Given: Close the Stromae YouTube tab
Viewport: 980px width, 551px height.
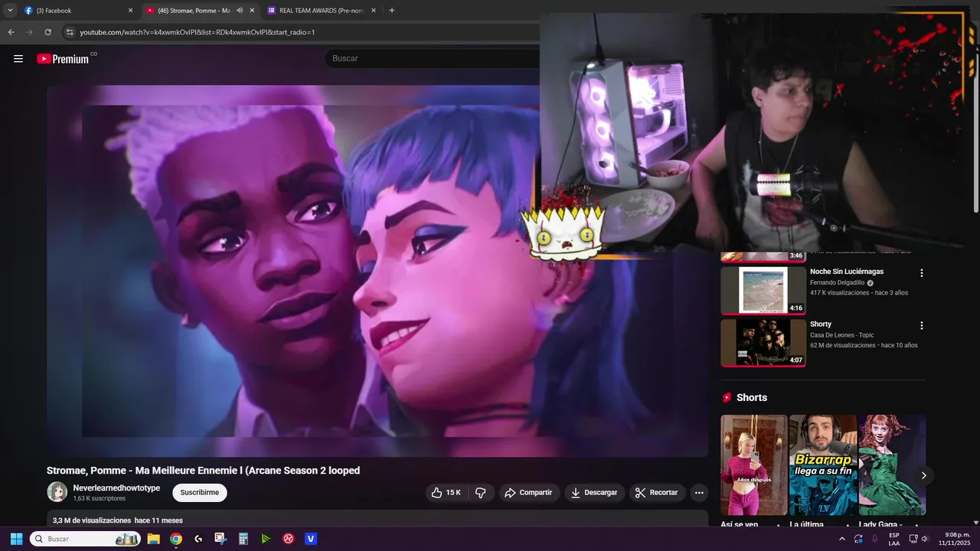Looking at the screenshot, I should coord(252,11).
